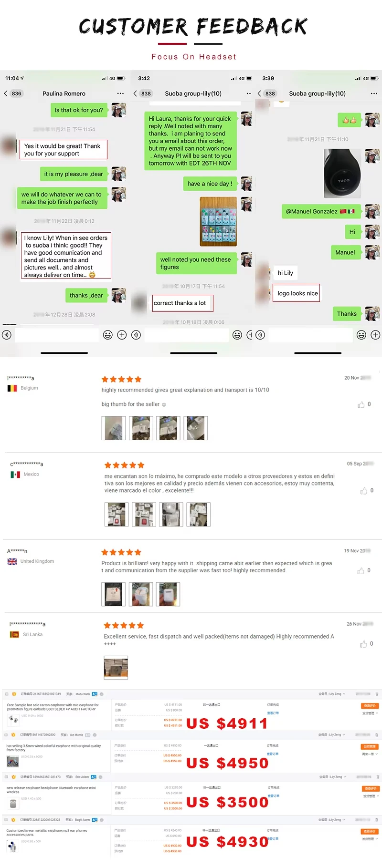Tick the checkbox for Bagh Apeer's order
This screenshot has width=382, height=868.
(6, 820)
